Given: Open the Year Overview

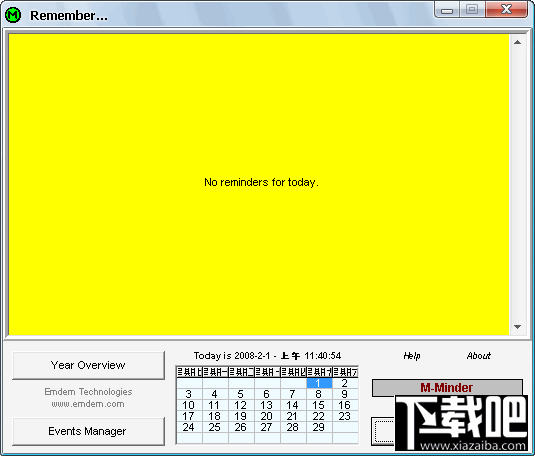Looking at the screenshot, I should [x=88, y=365].
